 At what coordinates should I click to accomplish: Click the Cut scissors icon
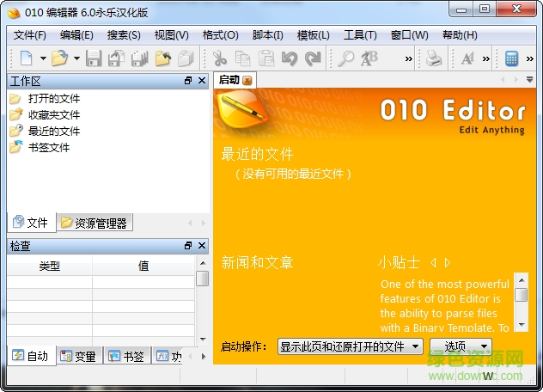pos(220,58)
